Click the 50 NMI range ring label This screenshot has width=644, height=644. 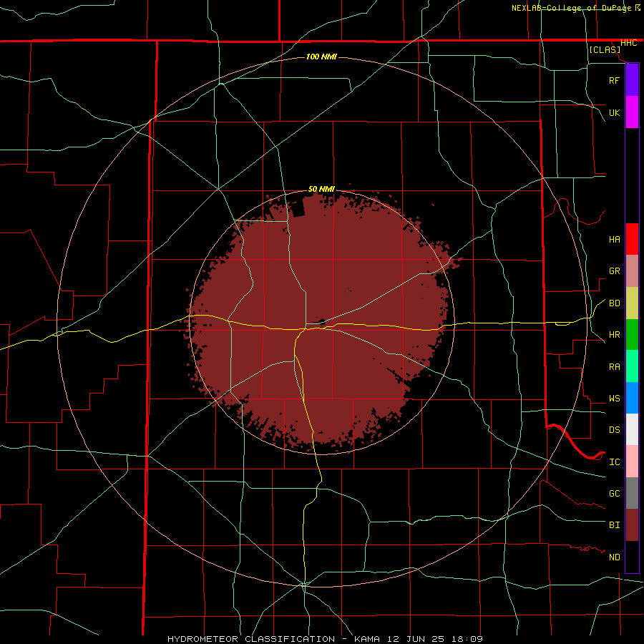321,189
